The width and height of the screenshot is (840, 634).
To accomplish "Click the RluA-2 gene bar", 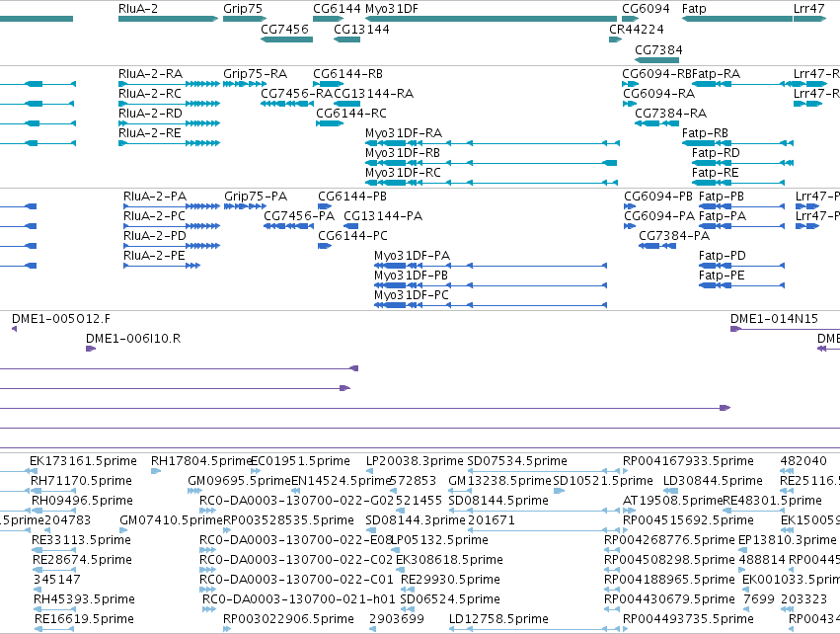I will coord(168,19).
